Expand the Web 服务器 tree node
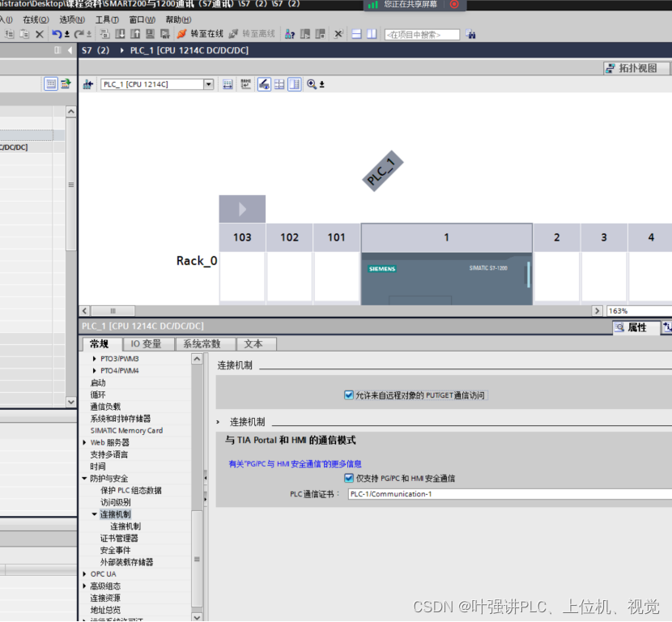The image size is (672, 622). 84,442
